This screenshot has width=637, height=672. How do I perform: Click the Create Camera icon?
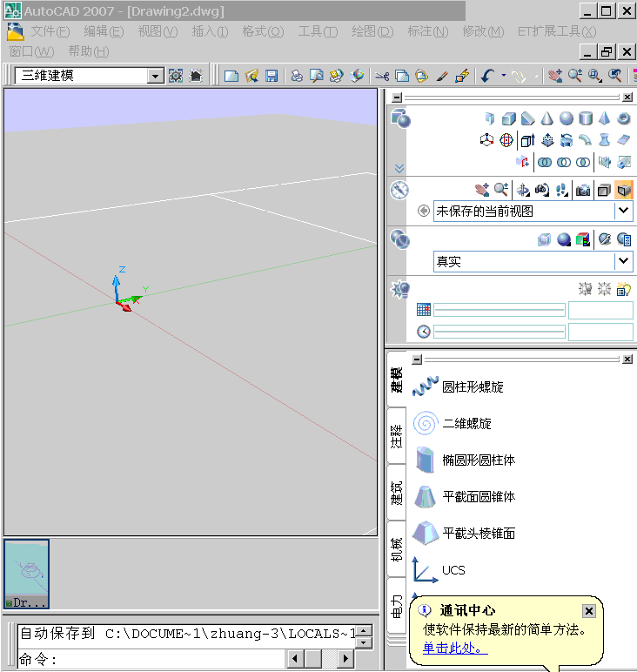(582, 190)
